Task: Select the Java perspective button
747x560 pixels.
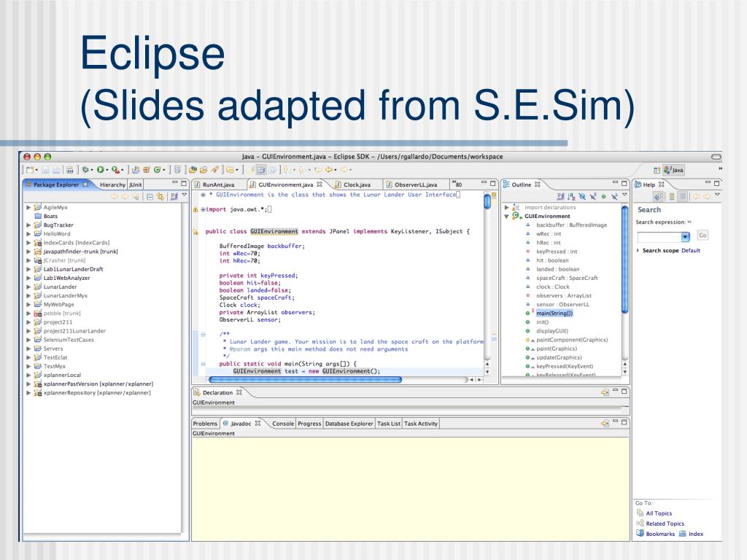Action: coord(673,170)
